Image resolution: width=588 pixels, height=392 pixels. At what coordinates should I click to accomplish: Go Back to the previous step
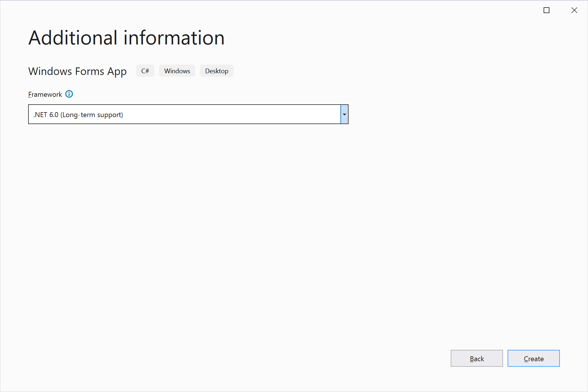pos(477,358)
